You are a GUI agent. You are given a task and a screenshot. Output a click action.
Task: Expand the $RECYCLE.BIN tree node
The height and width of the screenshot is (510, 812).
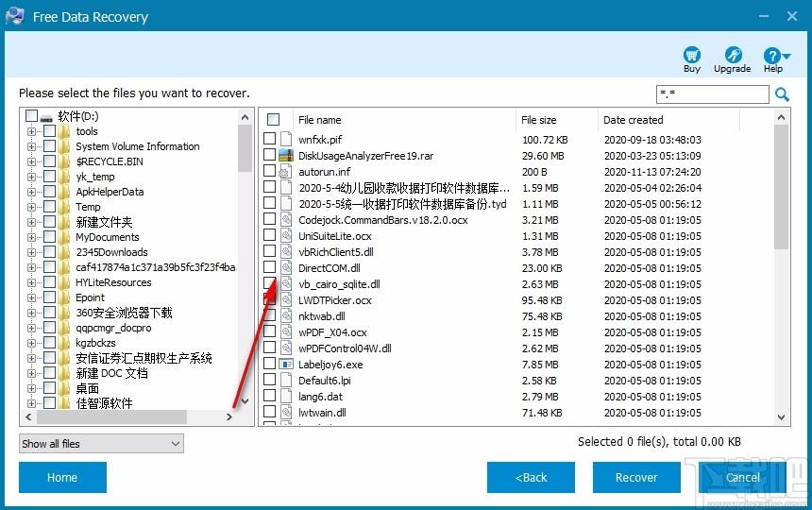pyautogui.click(x=31, y=161)
